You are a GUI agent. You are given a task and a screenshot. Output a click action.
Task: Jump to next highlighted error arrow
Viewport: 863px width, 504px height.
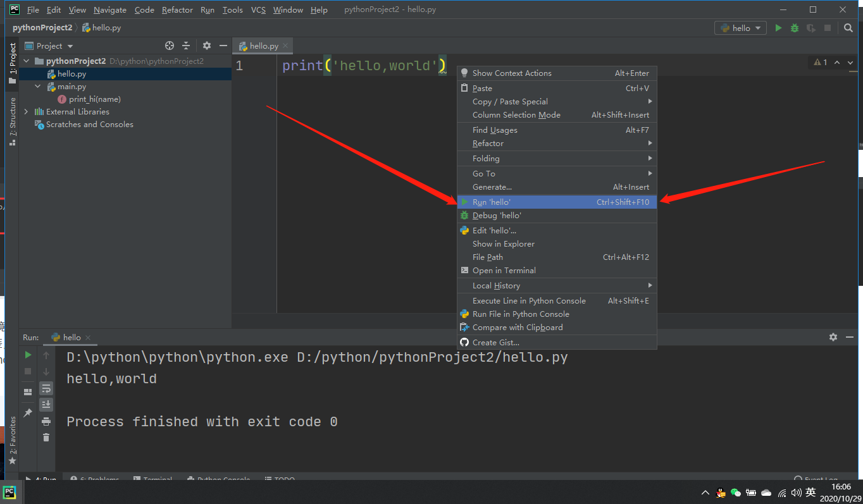click(x=851, y=62)
